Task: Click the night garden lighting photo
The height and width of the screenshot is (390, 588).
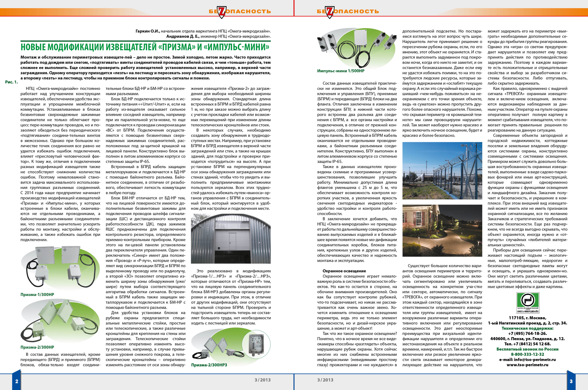Action: click(442, 231)
